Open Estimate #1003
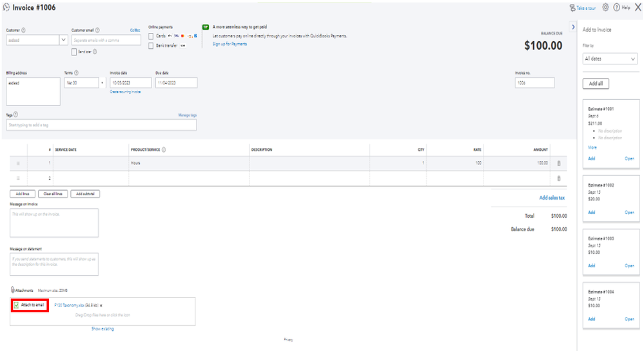 [629, 265]
